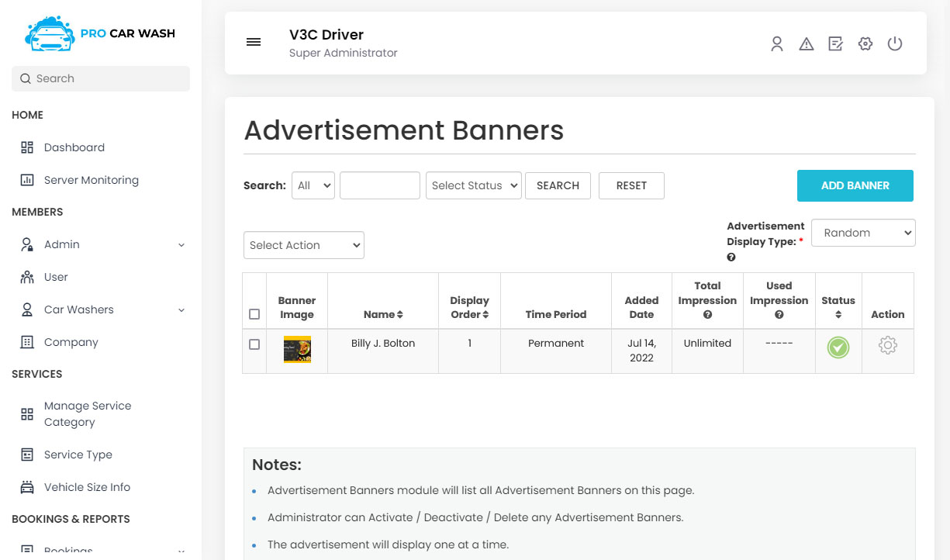The image size is (950, 560).
Task: Click the User group icon in sidebar
Action: 27,277
